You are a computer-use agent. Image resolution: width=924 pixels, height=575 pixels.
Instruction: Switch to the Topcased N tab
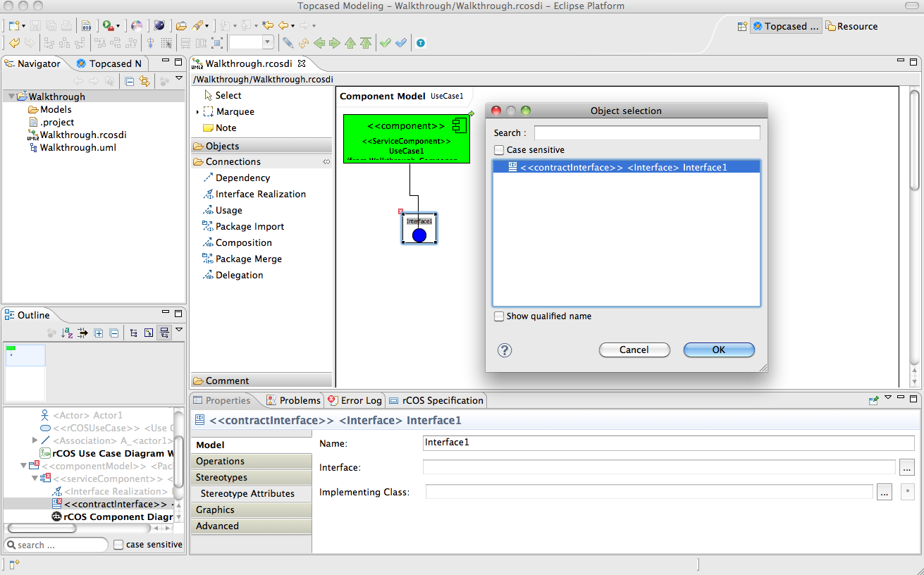tap(109, 63)
